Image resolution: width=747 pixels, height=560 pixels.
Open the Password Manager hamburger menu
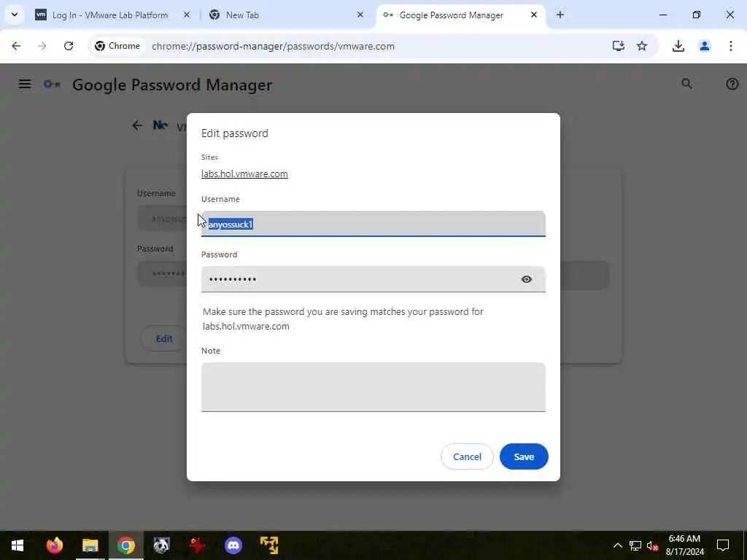point(25,85)
